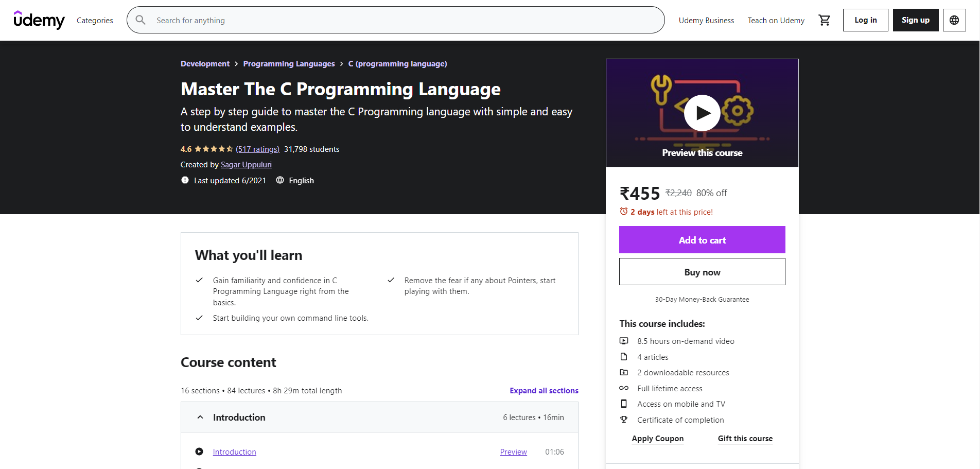Click the Sign up button
Screen dimensions: 980x469
(916, 20)
